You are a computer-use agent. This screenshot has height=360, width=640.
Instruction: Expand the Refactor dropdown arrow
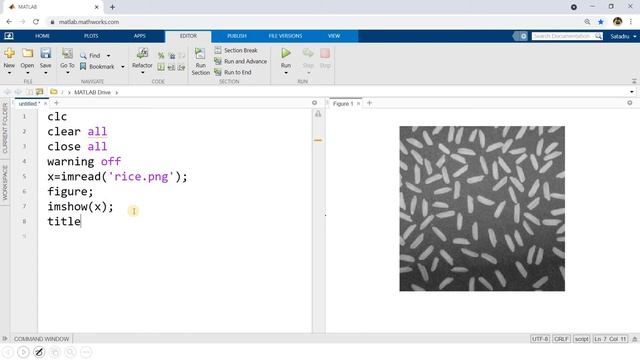[x=142, y=73]
